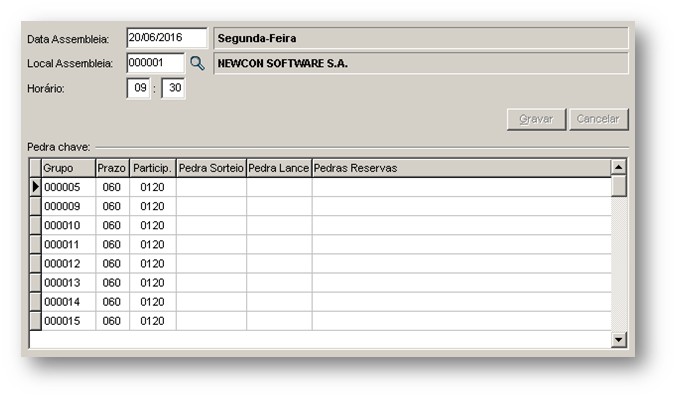The image size is (677, 399).
Task: Click the Grupo column header
Action: 68,168
